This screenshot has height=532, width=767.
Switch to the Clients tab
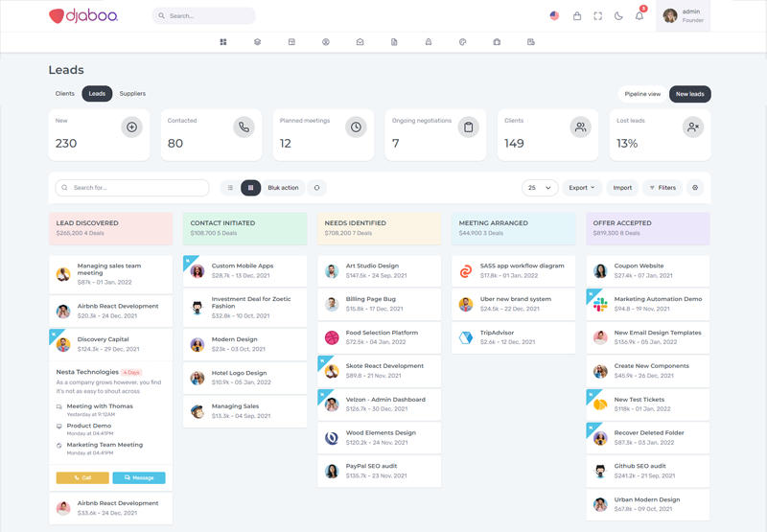pyautogui.click(x=64, y=94)
